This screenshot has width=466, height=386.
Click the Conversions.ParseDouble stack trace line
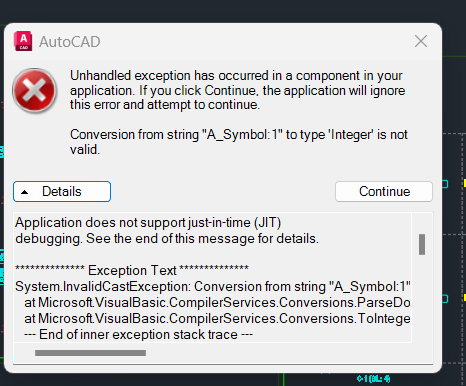(217, 302)
